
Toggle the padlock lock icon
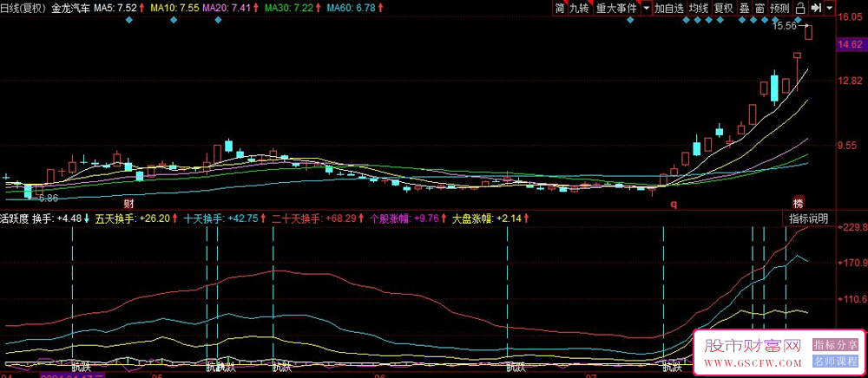tap(800, 8)
